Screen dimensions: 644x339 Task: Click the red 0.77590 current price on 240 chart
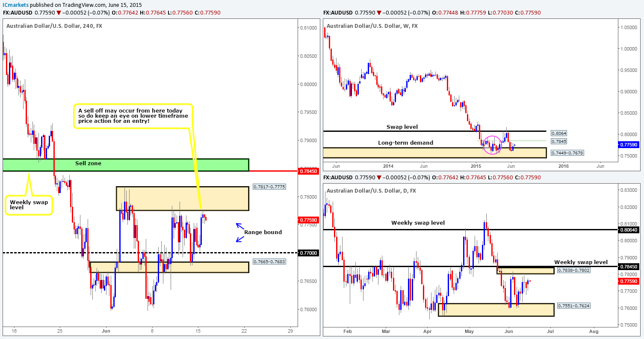[x=308, y=220]
